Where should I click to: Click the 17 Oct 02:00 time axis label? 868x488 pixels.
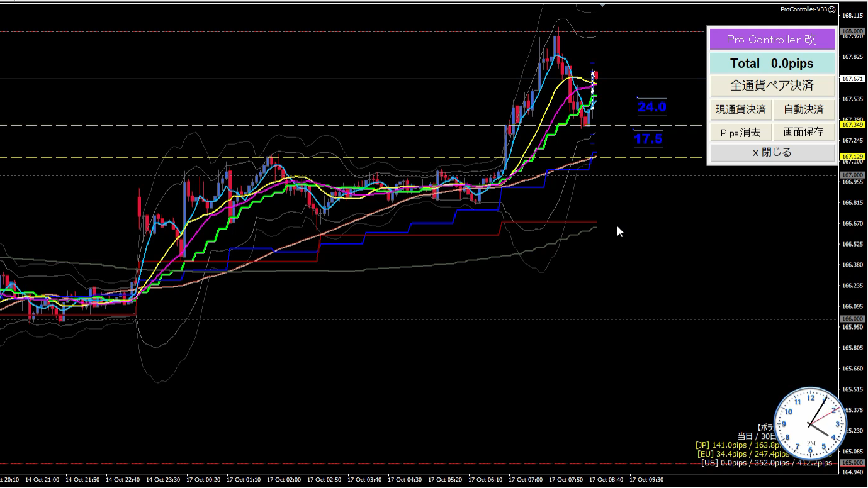[284, 480]
